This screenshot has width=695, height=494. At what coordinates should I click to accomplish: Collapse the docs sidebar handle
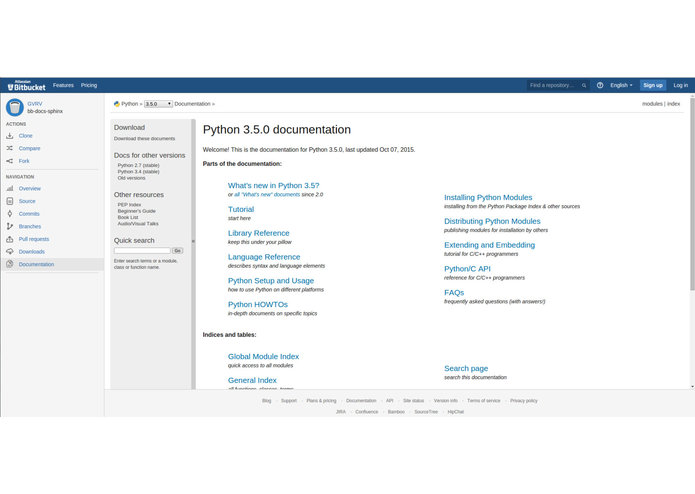tap(193, 241)
